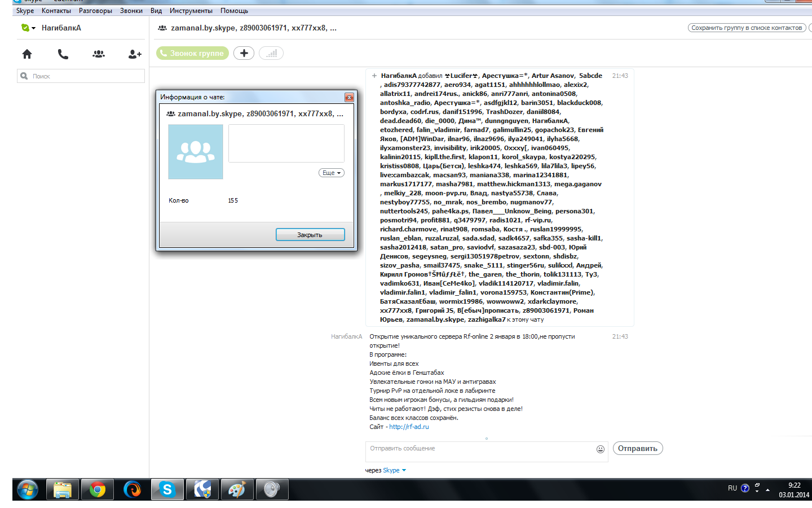Screen dimensions: 812x508
Task: Click the Skype taskbar icon
Action: (167, 489)
